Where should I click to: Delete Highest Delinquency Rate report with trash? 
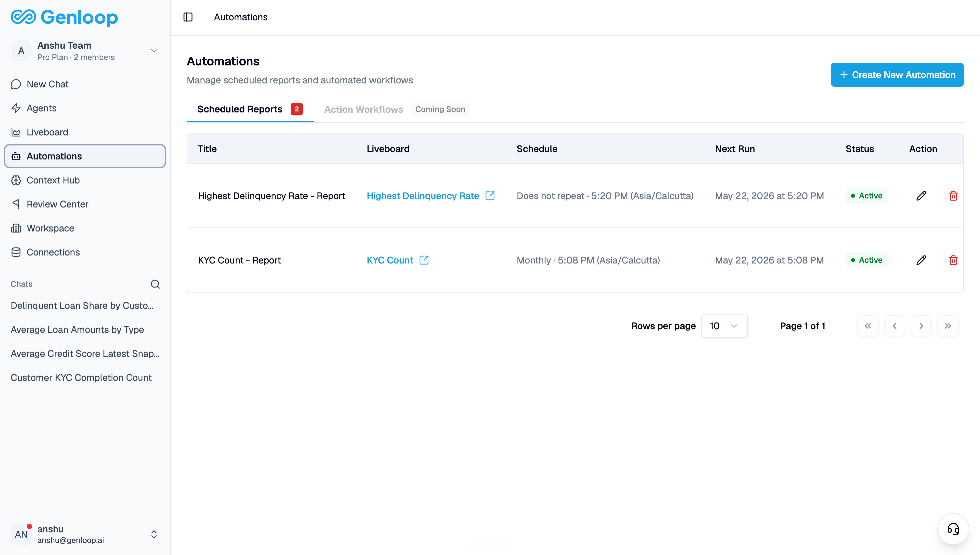(x=953, y=196)
